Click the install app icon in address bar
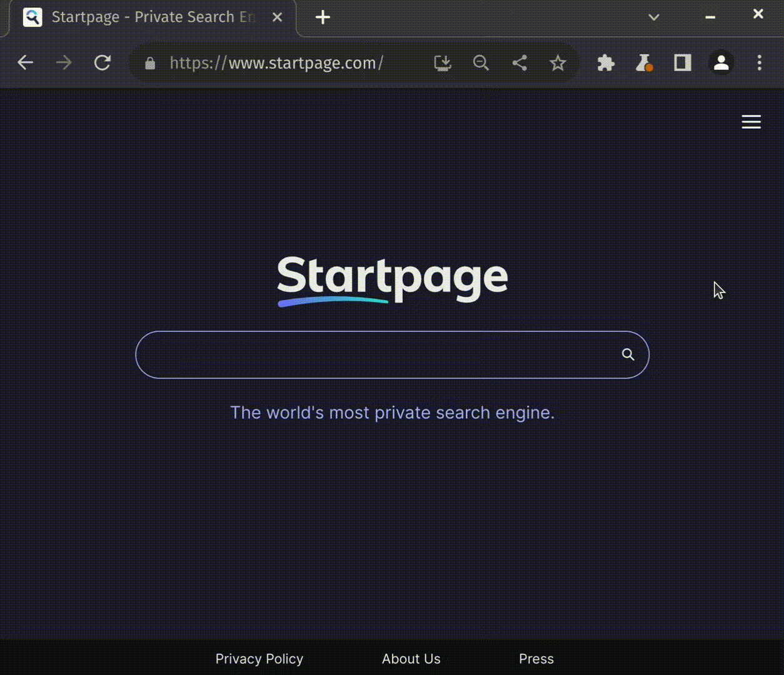The image size is (784, 675). 443,62
